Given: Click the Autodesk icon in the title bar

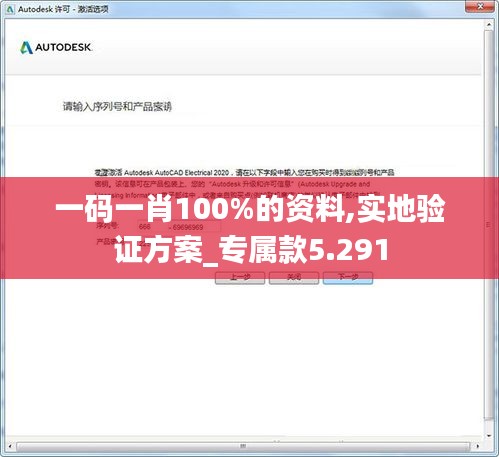Looking at the screenshot, I should tap(10, 9).
